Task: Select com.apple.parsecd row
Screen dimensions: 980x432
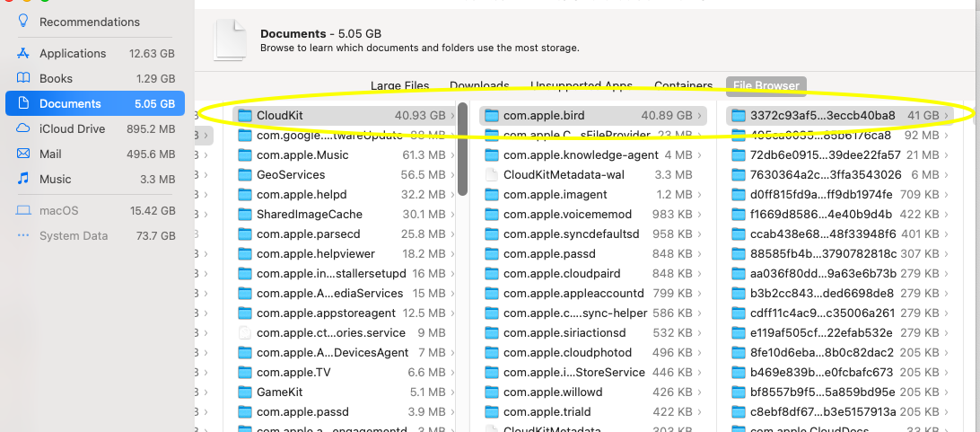Action: [345, 234]
